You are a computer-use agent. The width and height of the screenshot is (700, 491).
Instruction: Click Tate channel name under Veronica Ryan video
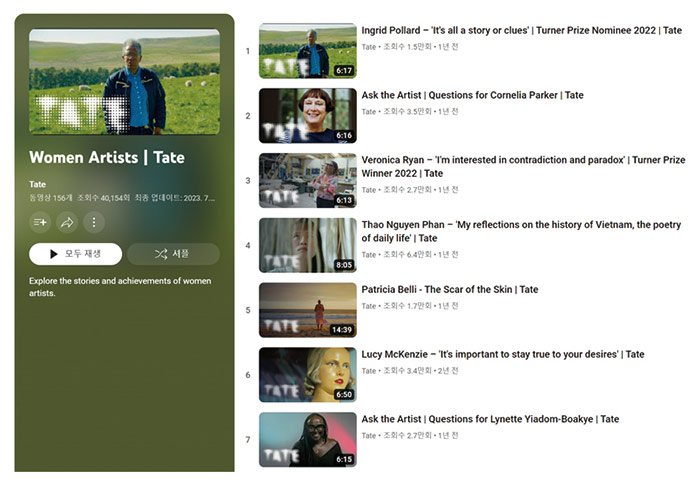click(x=369, y=190)
